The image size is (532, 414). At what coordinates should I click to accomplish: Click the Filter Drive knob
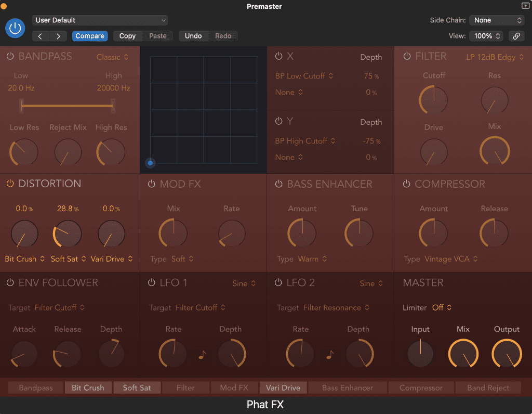(434, 152)
